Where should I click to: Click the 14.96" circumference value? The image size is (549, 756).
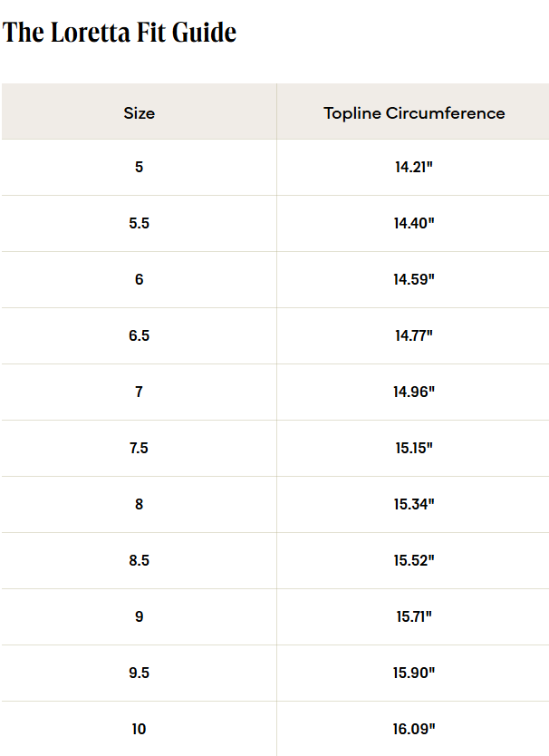pyautogui.click(x=414, y=392)
